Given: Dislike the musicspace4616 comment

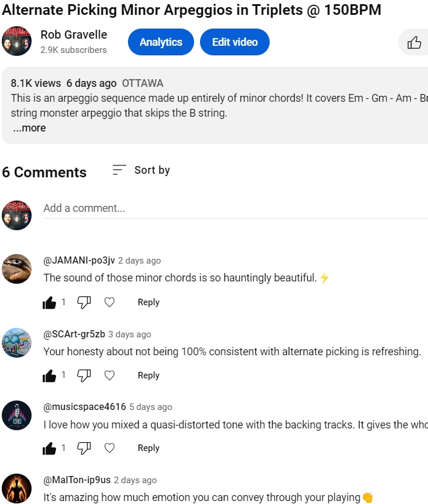Looking at the screenshot, I should coord(84,448).
